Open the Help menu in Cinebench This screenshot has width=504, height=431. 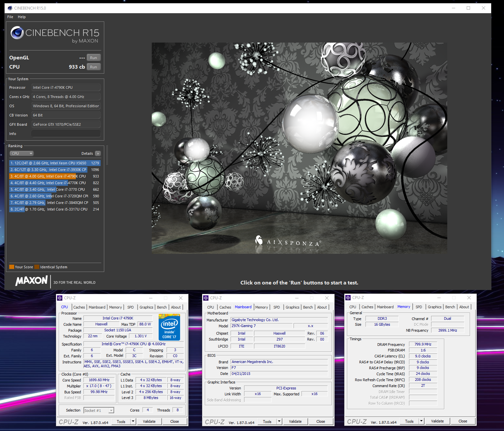point(22,17)
